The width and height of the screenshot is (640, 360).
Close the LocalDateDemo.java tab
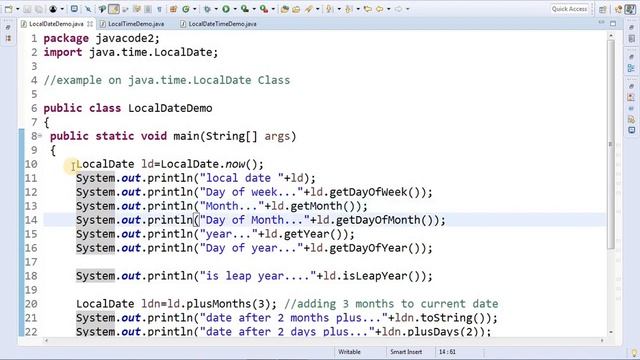(x=89, y=24)
